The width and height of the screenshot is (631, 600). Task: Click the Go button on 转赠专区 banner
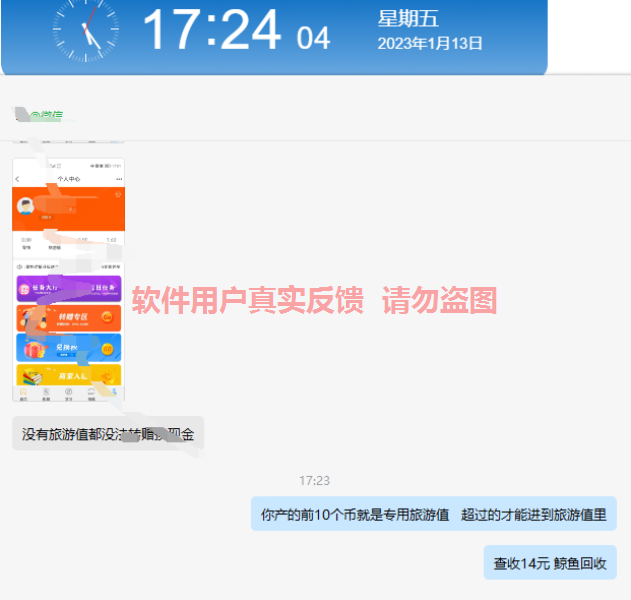pyautogui.click(x=108, y=317)
